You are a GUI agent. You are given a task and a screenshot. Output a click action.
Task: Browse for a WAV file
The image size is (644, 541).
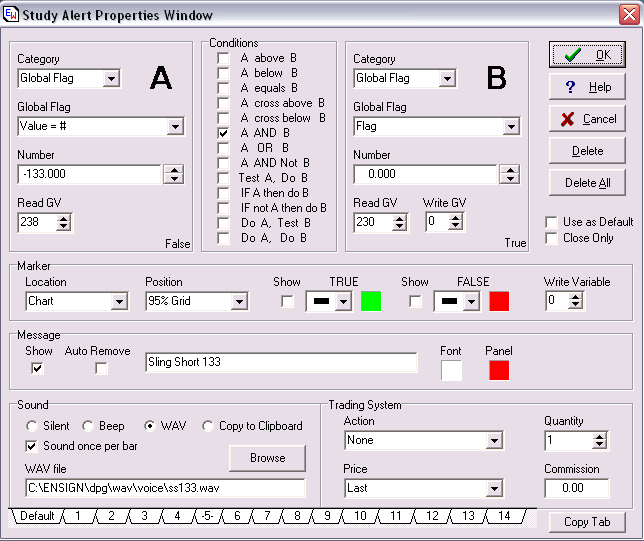click(267, 458)
